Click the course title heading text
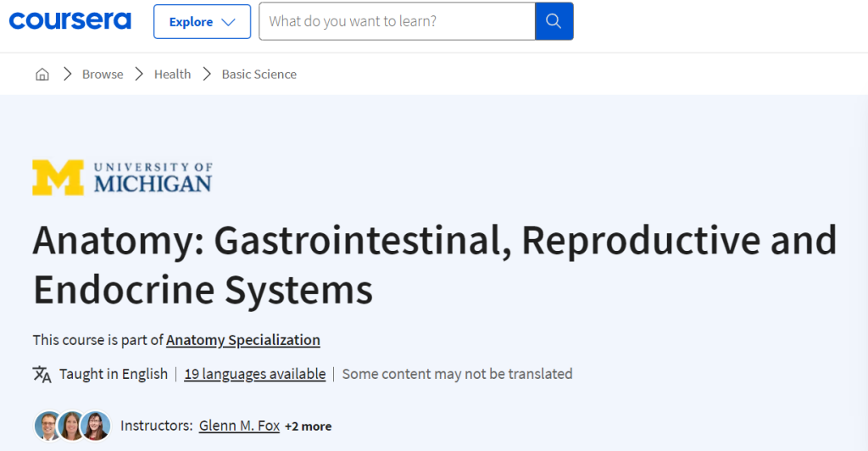Screen dimensions: 868x451 pos(435,264)
